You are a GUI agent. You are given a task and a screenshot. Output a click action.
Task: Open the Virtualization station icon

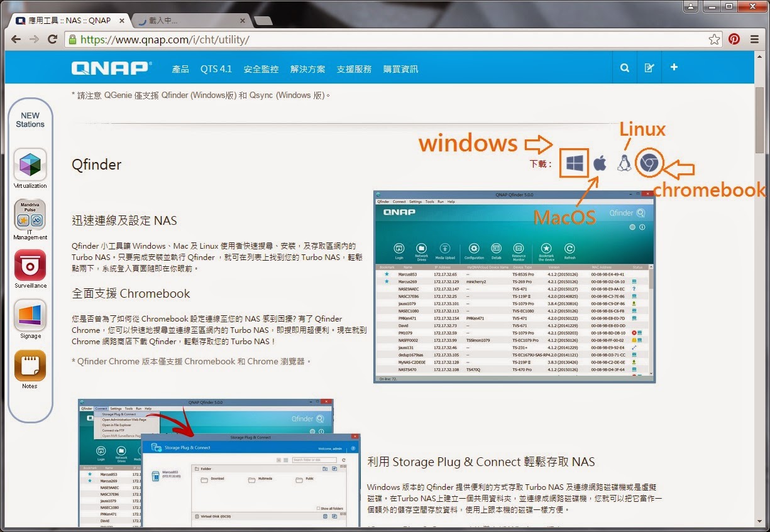(30, 165)
